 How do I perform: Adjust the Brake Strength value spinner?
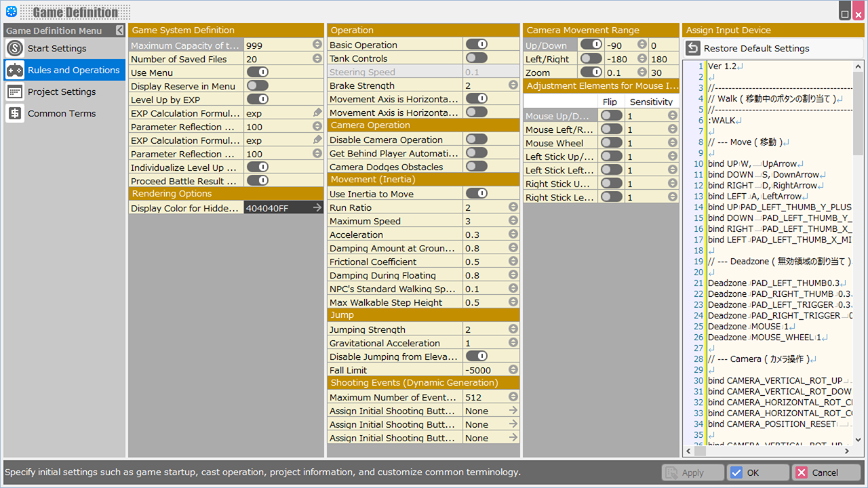click(x=513, y=85)
